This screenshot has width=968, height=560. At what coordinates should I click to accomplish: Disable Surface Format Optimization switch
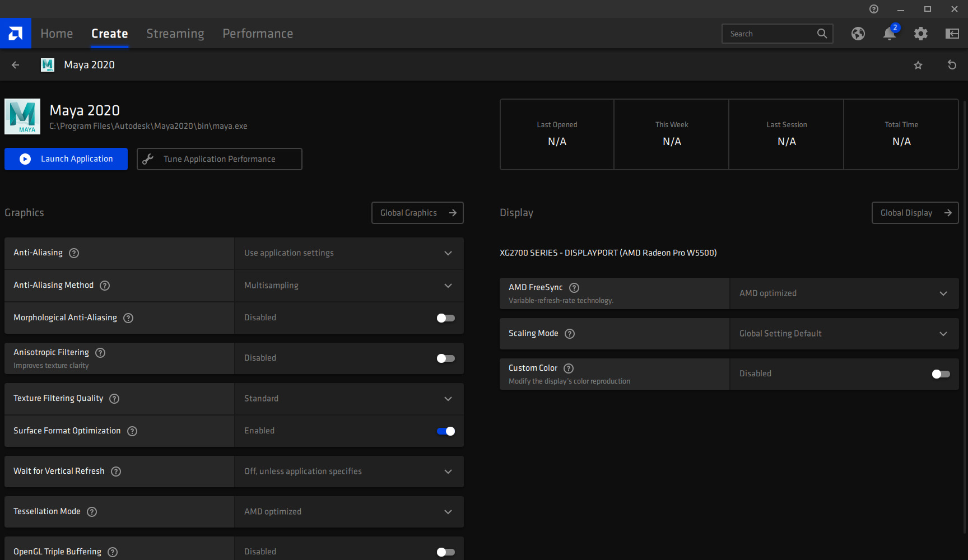click(446, 431)
